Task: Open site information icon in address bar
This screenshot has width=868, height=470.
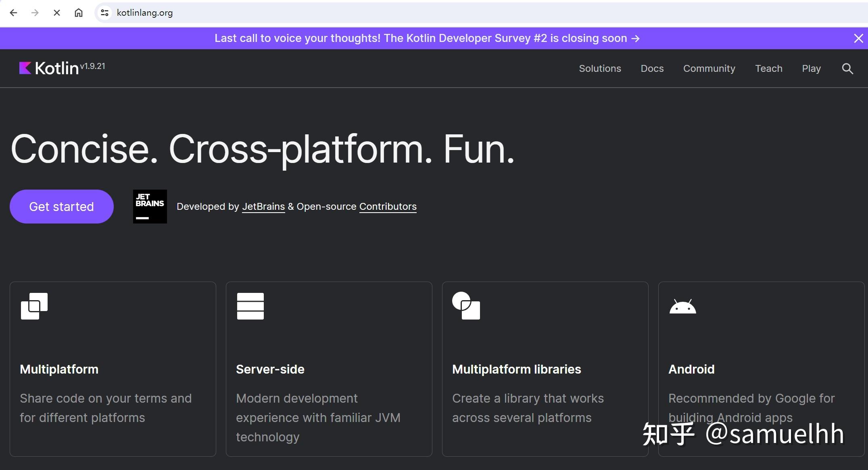Action: click(105, 13)
